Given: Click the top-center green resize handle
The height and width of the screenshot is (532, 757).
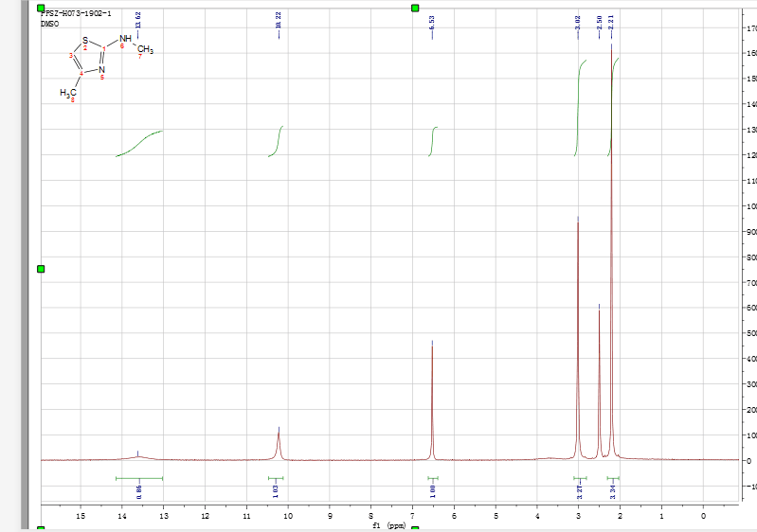Looking at the screenshot, I should coord(414,8).
